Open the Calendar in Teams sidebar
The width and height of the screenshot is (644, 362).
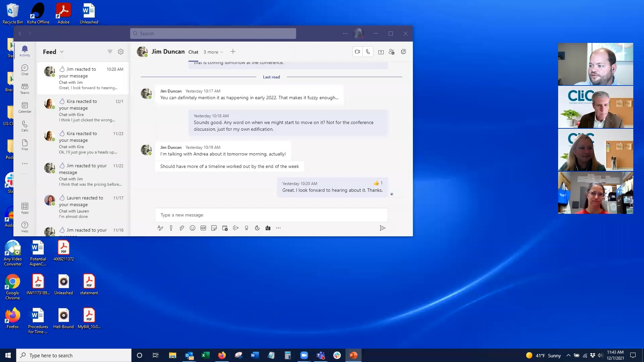pos(25,107)
